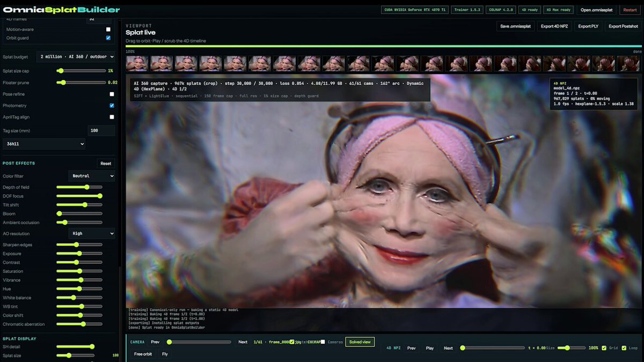Step back with the 4D NPZ Prev button

tap(412, 348)
